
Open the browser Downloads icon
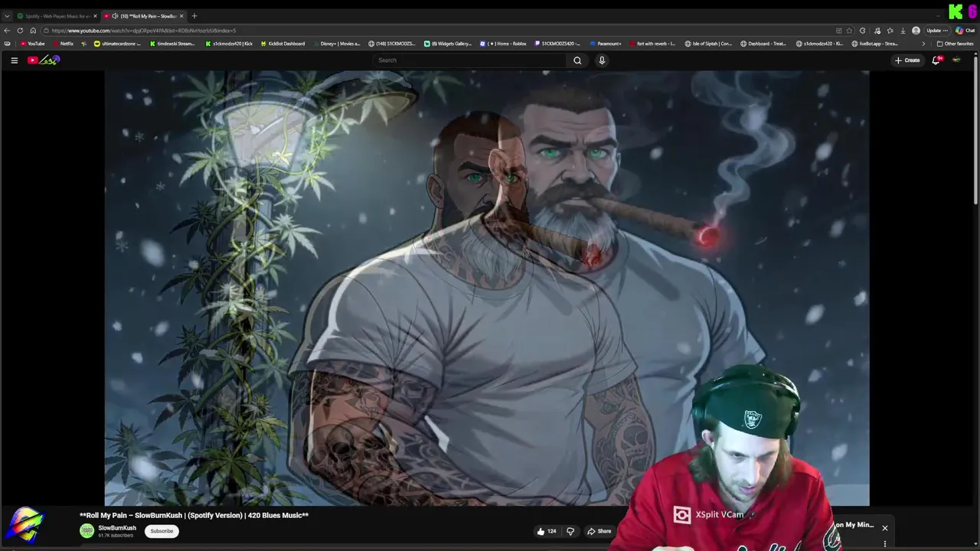903,31
